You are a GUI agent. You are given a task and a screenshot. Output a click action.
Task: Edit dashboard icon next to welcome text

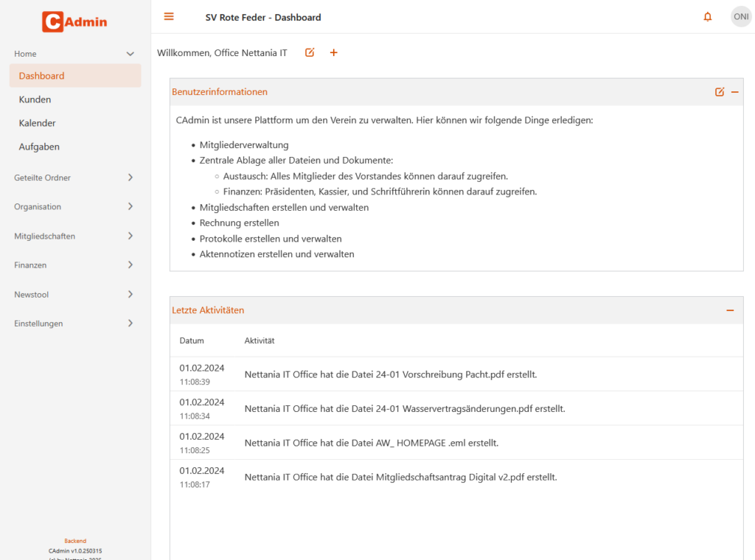[310, 52]
